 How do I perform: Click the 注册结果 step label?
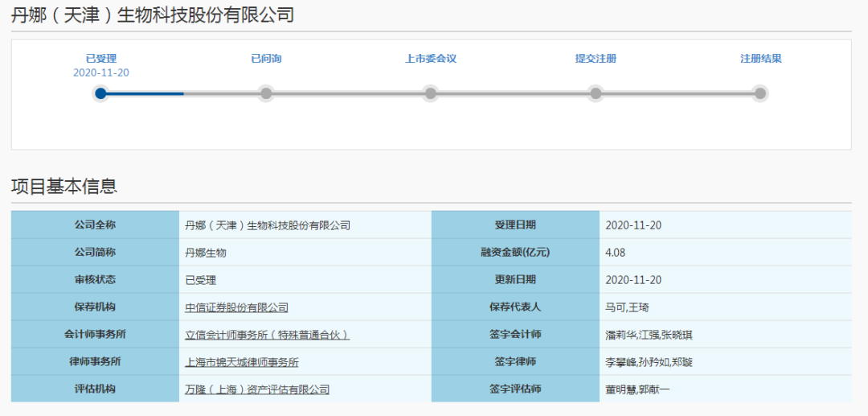760,59
